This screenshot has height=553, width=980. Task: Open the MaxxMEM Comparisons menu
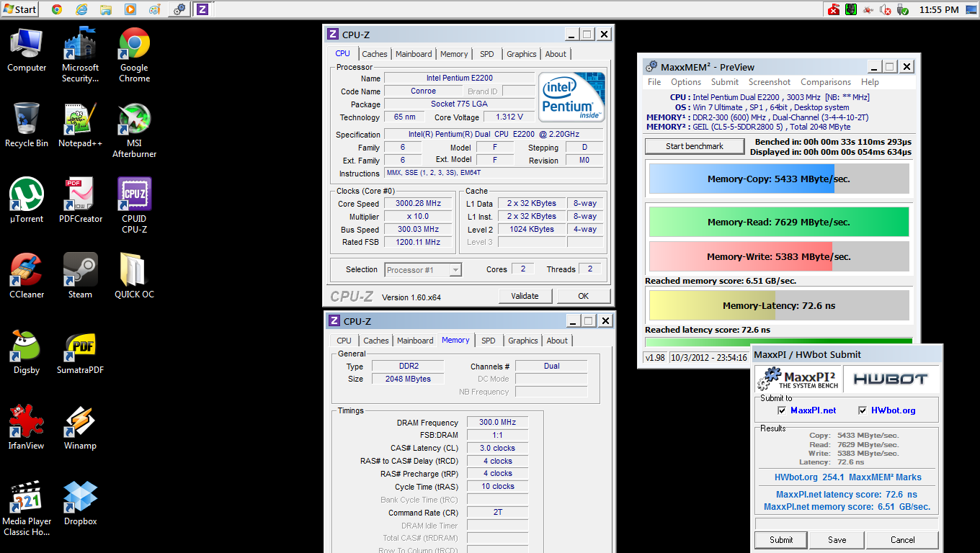click(x=826, y=82)
